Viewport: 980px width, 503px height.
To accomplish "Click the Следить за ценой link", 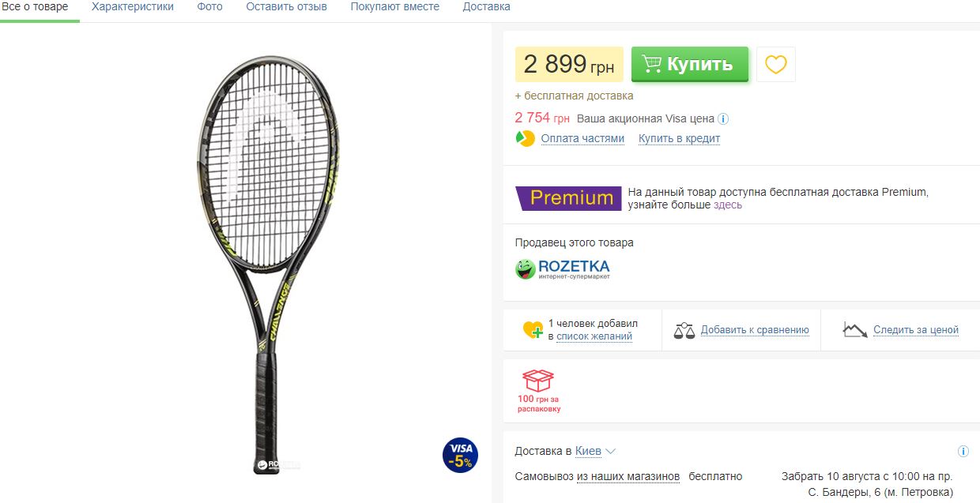I will click(916, 330).
